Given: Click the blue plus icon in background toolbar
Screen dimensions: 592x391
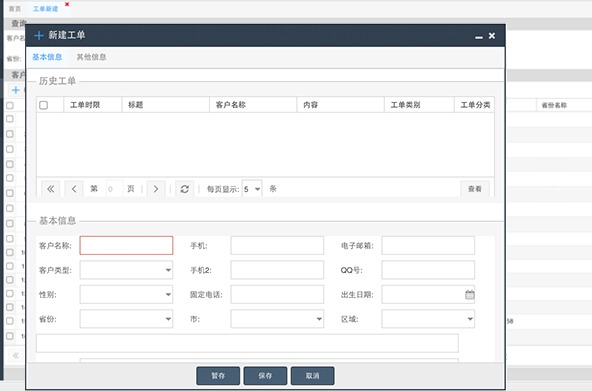Looking at the screenshot, I should (x=16, y=90).
